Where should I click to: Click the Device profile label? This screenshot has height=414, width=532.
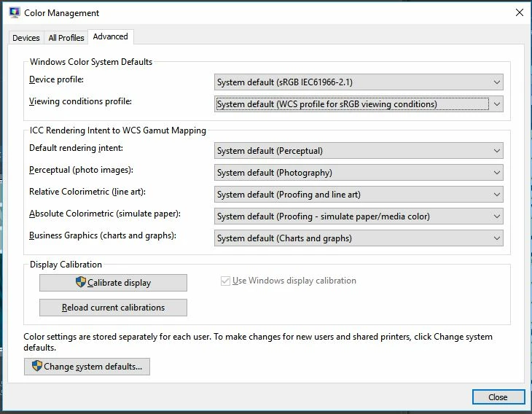[56, 79]
